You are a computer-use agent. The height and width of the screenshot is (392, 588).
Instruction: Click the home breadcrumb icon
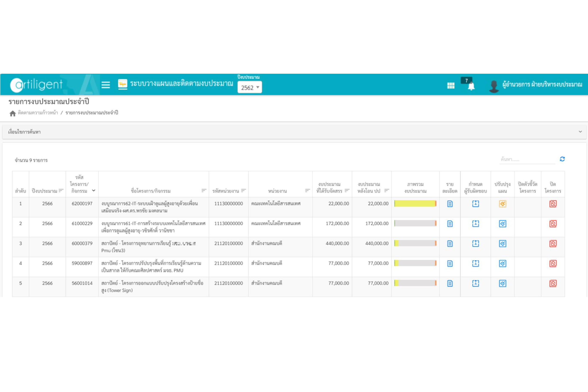click(12, 113)
